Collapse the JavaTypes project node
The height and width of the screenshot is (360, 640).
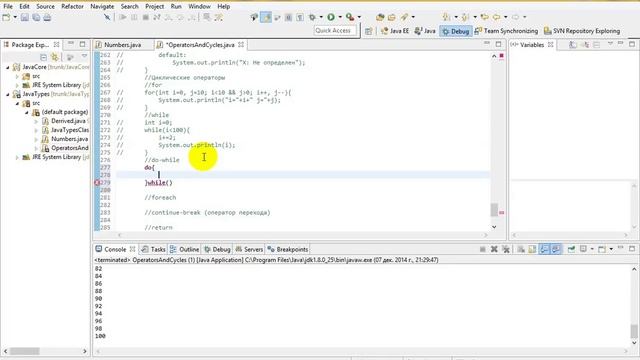(8, 94)
